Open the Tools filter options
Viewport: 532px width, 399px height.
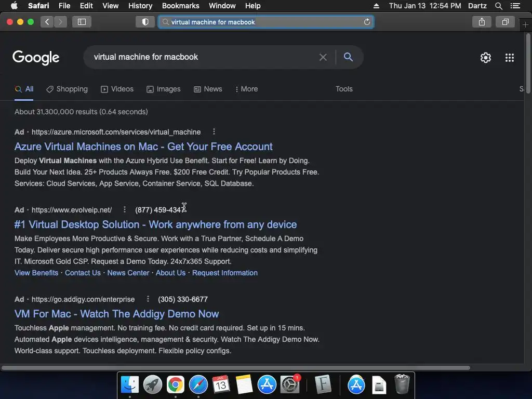344,89
